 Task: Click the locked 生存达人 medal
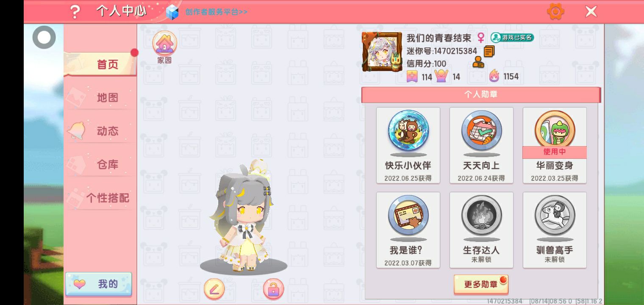481,230
